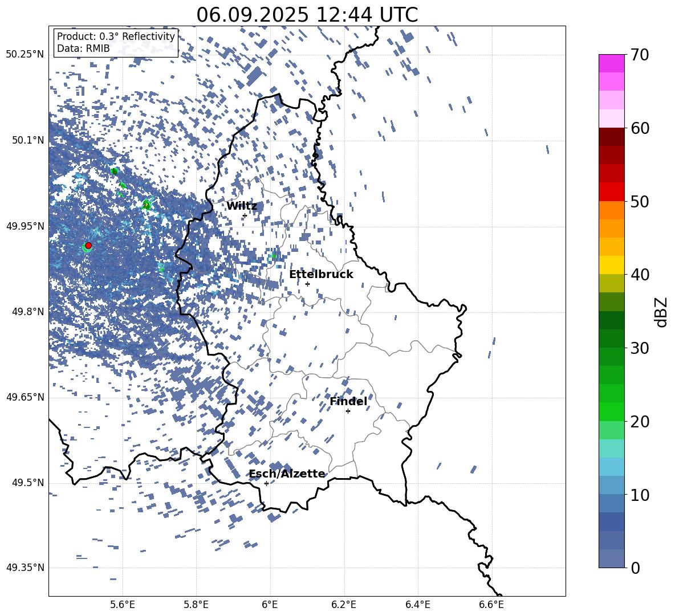This screenshot has height=616, width=675.
Task: Select the Esch/Alzette city label
Action: click(x=287, y=474)
